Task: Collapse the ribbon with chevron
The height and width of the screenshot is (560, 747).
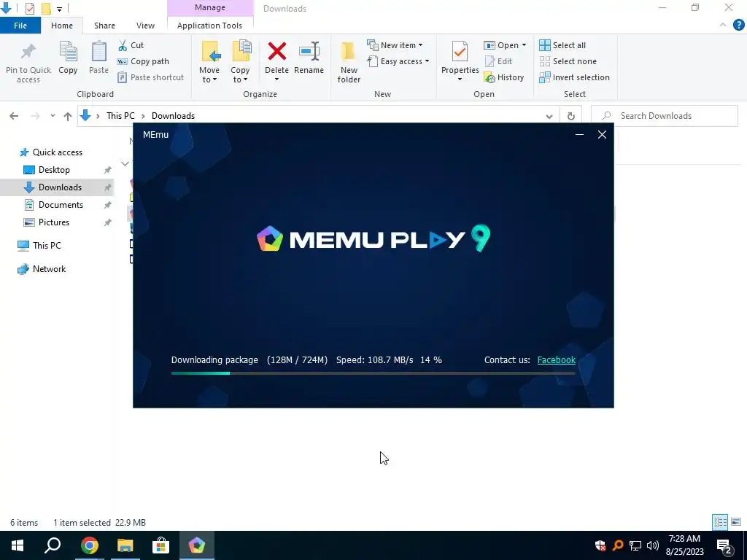Action: [723, 26]
